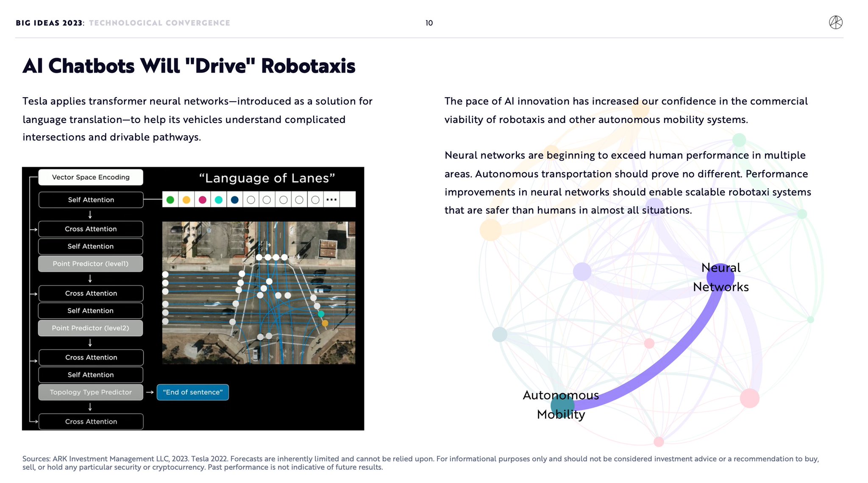Click the page number 10
This screenshot has height=483, width=868.
pos(429,23)
